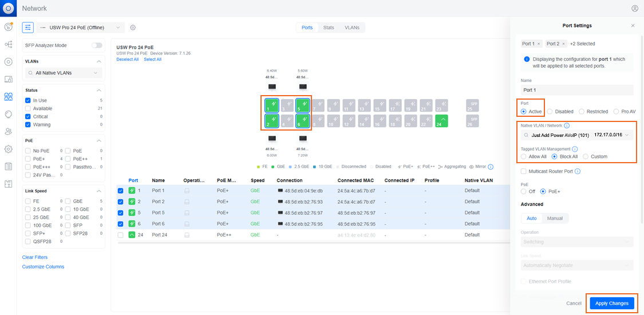Click port 1 on switch diagram
Image resolution: width=644 pixels, height=315 pixels.
click(x=272, y=105)
